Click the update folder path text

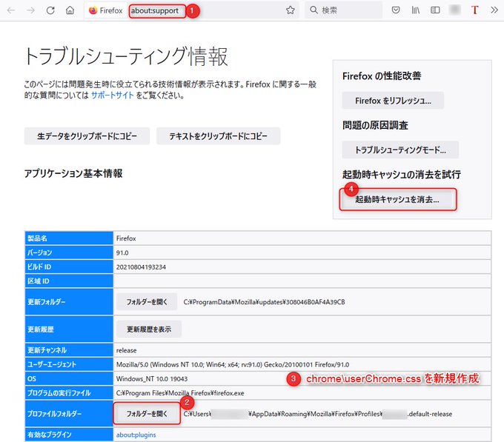tap(264, 302)
